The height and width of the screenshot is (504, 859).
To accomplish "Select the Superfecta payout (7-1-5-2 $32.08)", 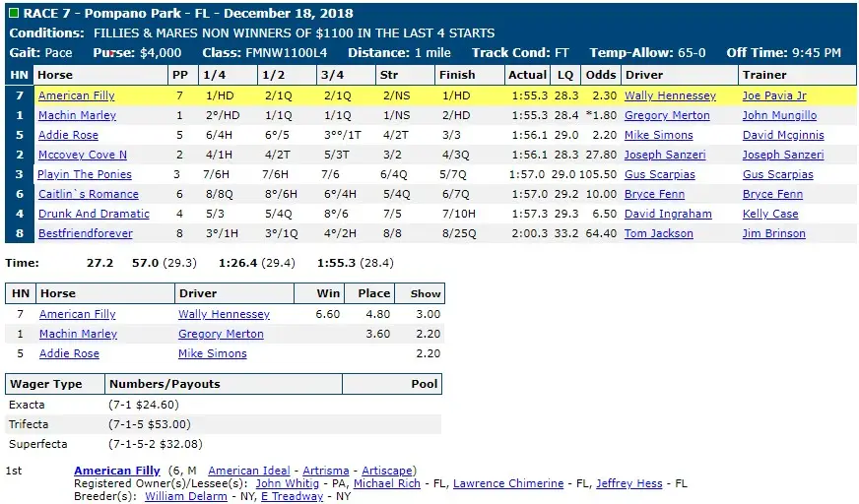I will click(x=156, y=444).
